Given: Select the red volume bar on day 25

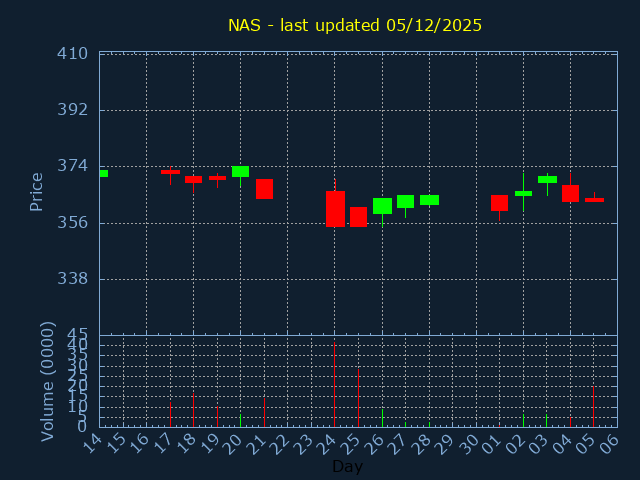Looking at the screenshot, I should click(x=358, y=398).
